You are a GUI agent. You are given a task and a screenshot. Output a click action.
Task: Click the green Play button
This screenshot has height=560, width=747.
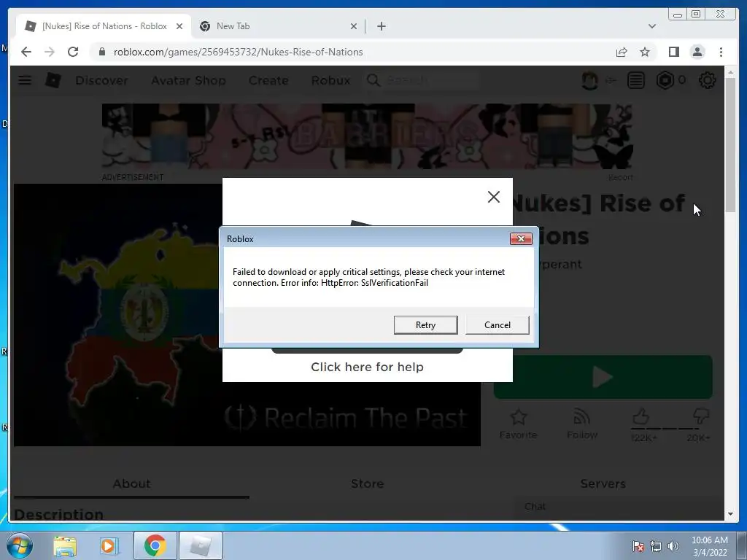tap(603, 377)
